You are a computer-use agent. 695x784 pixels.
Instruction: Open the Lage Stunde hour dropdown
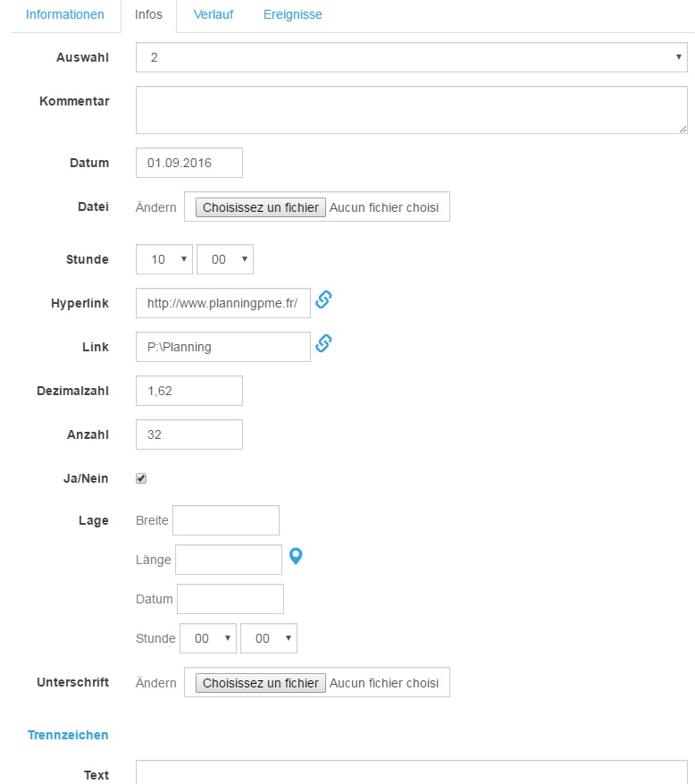tap(208, 638)
